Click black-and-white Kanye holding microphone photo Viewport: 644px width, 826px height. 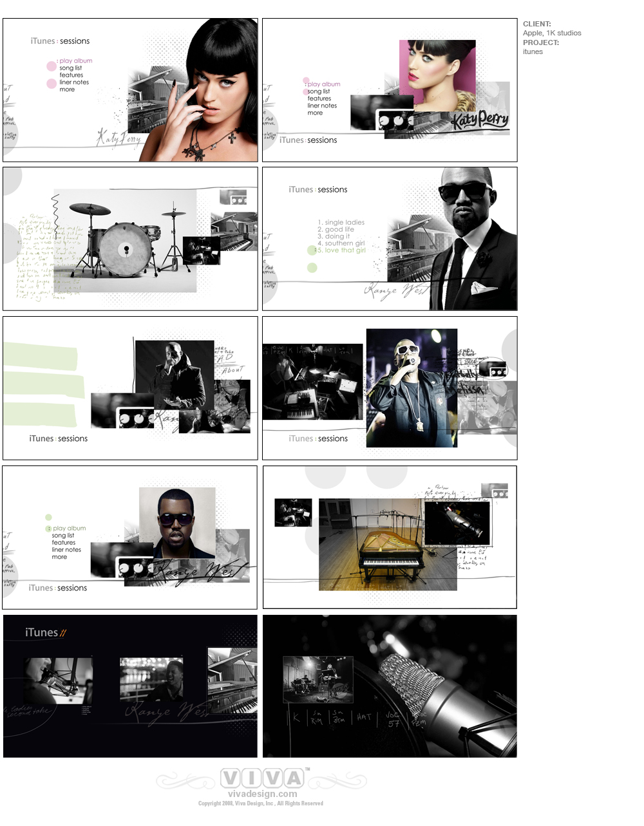(x=175, y=375)
